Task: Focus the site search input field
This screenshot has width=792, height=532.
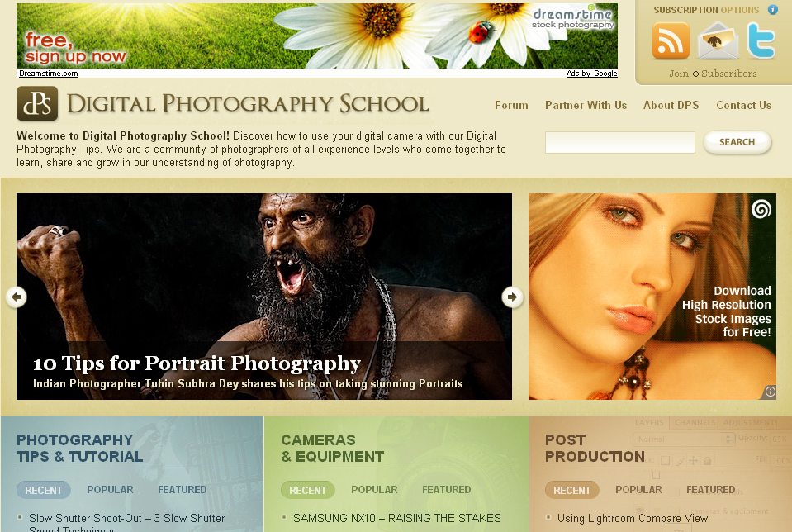Action: pos(619,142)
